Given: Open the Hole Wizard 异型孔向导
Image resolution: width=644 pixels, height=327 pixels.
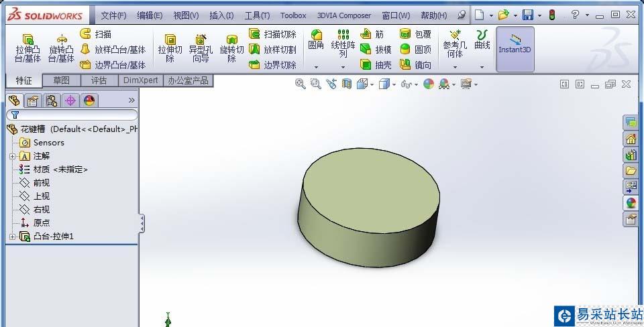Looking at the screenshot, I should click(201, 48).
